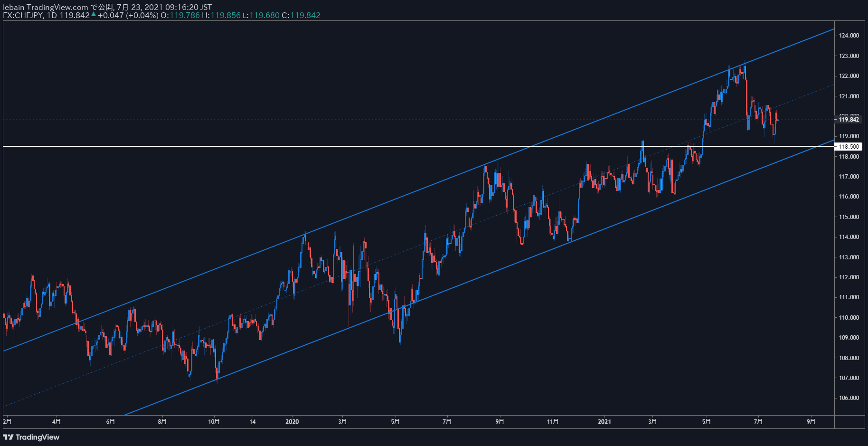Click the +0.047 (+0.04%) change text
The image size is (868, 446).
(x=128, y=15)
